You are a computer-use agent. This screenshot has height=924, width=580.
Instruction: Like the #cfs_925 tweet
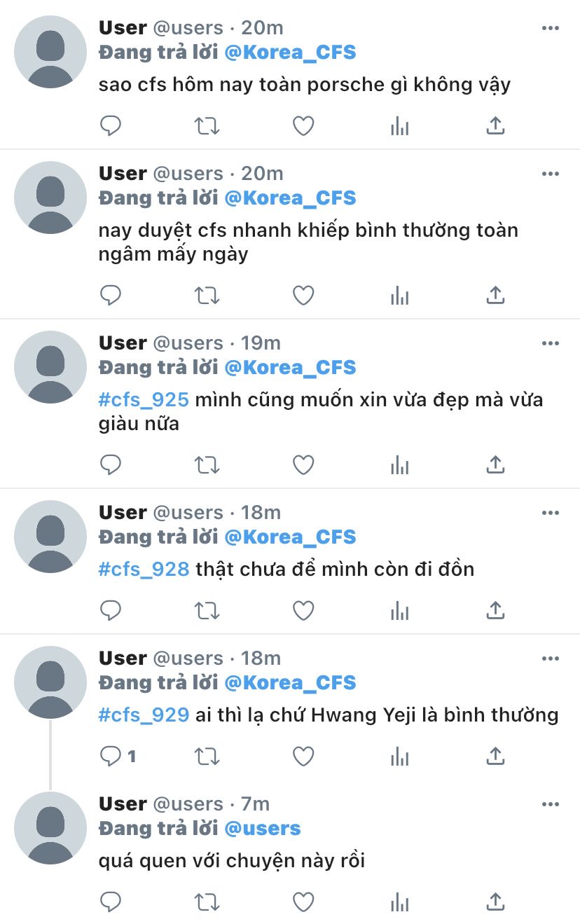coord(303,465)
